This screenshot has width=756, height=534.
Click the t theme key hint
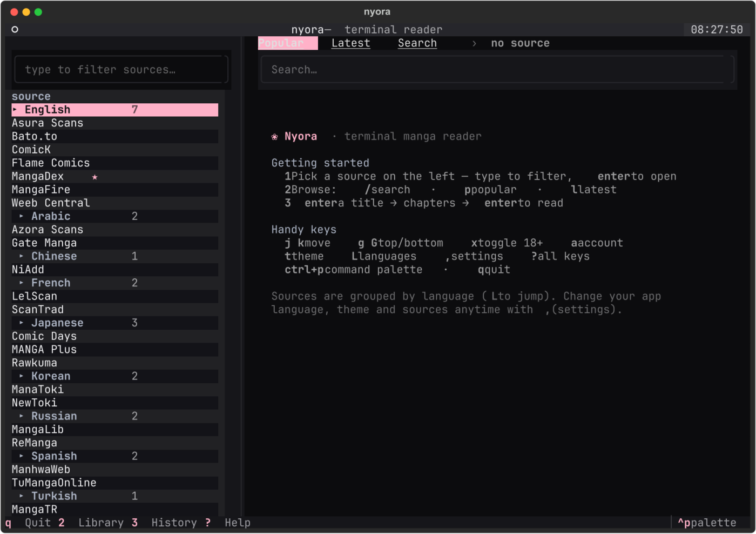[304, 256]
